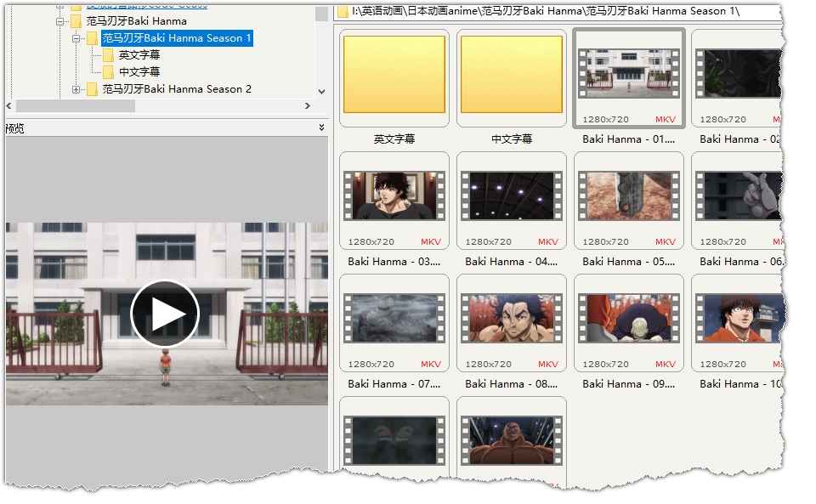Image resolution: width=816 pixels, height=504 pixels.
Task: Click the 范马刃牙Baki Hanma Season 2 tree folder
Action: click(x=177, y=89)
